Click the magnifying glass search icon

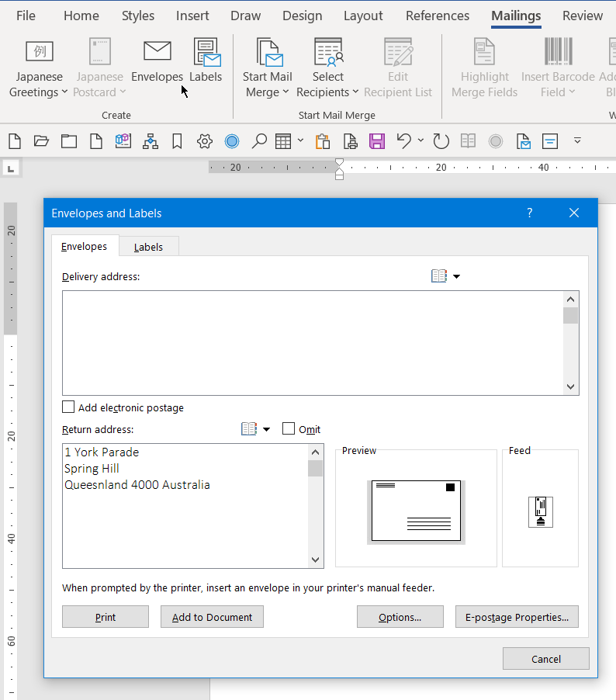(x=259, y=141)
